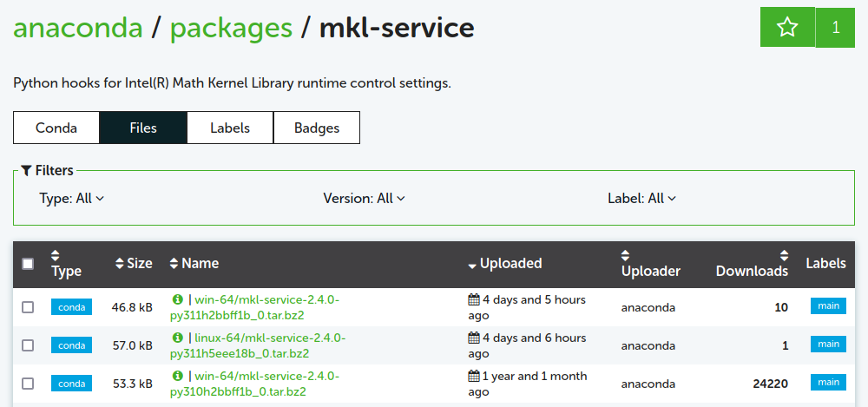Viewport: 868px width, 407px height.
Task: Open the Badges tab
Action: coord(317,128)
